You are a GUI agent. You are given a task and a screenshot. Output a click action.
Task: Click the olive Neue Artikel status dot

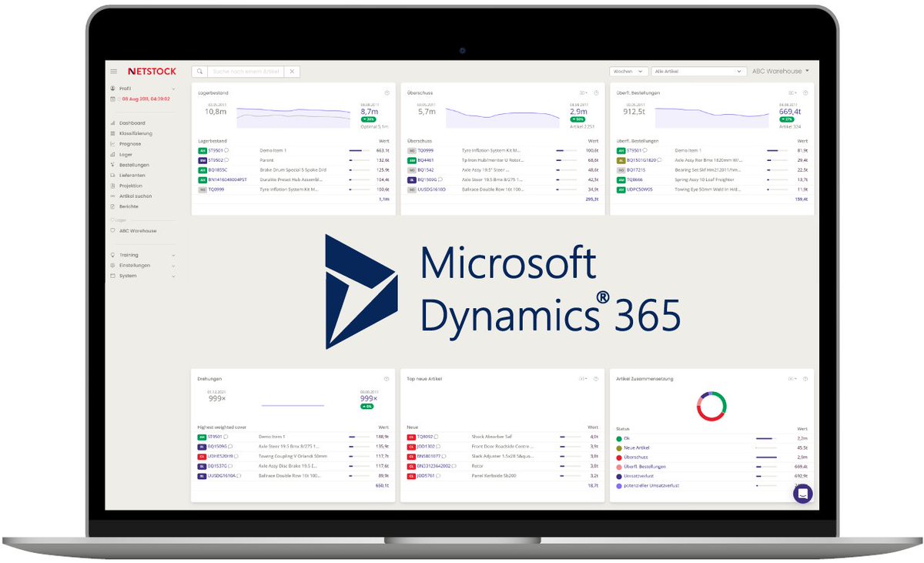coord(618,447)
